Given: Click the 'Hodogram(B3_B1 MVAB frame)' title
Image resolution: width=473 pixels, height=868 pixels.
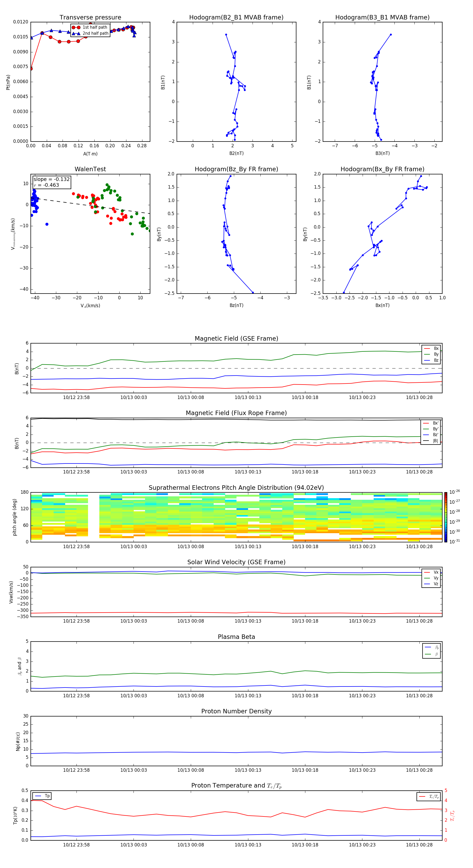Looking at the screenshot, I should click(382, 18).
